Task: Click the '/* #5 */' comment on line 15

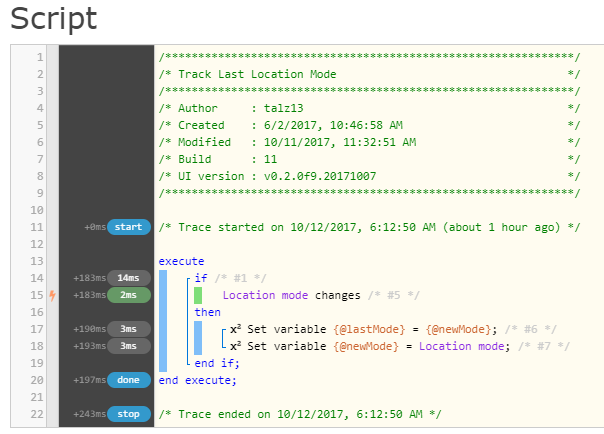Action: pos(394,295)
